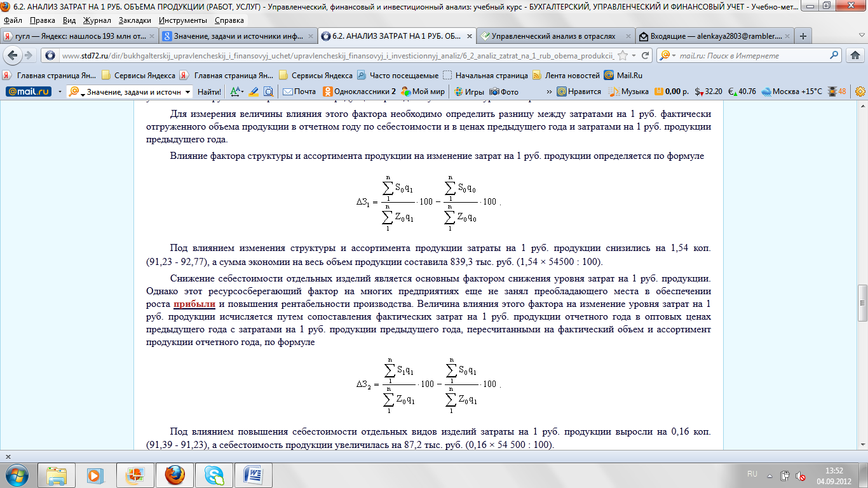Open Одноклассники from the mail.ru toolbar
The height and width of the screenshot is (488, 868).
359,91
